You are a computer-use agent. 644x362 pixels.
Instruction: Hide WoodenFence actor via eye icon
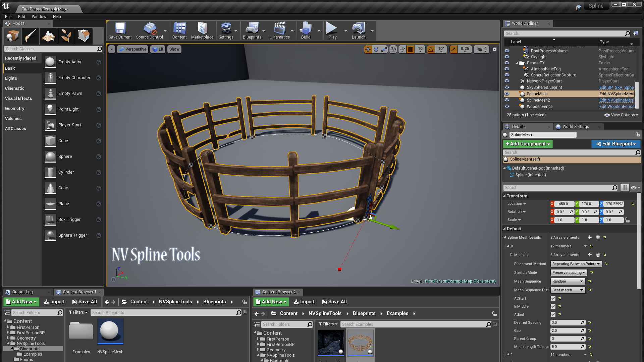507,107
